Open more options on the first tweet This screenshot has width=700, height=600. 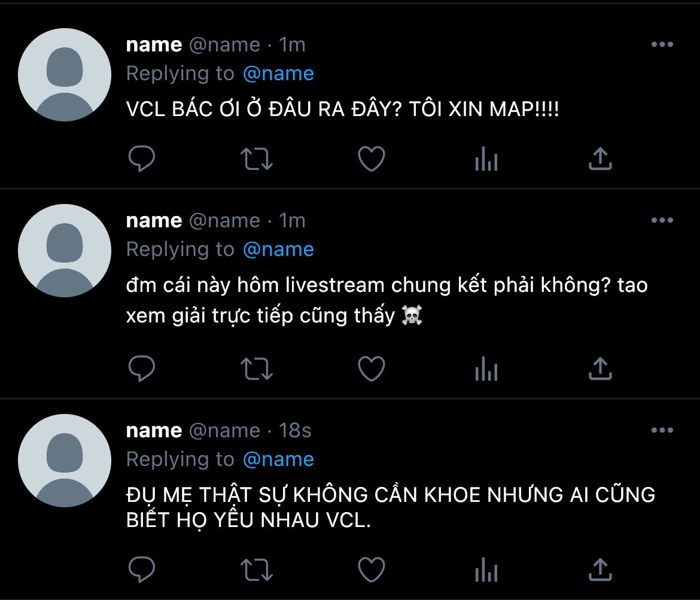pos(662,44)
